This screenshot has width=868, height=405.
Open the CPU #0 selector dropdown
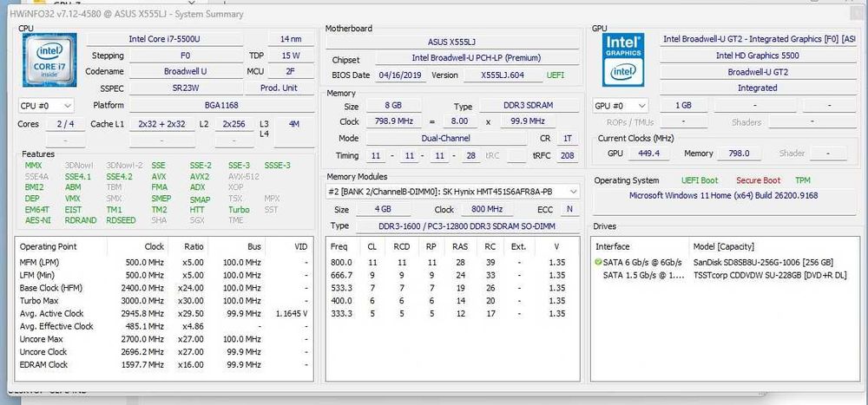click(46, 105)
